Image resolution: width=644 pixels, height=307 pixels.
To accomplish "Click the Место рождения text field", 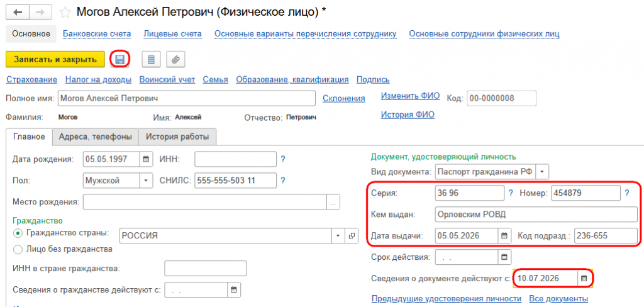I will tap(205, 202).
